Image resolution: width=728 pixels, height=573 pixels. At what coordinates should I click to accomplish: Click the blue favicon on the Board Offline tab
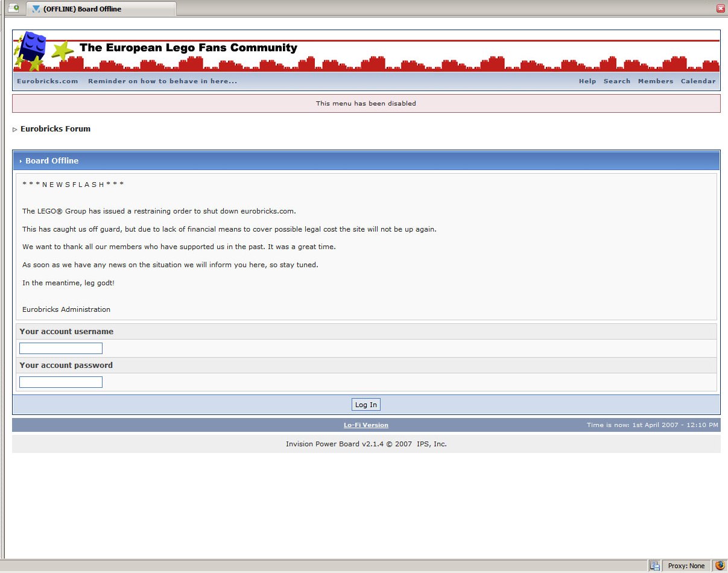coord(36,9)
